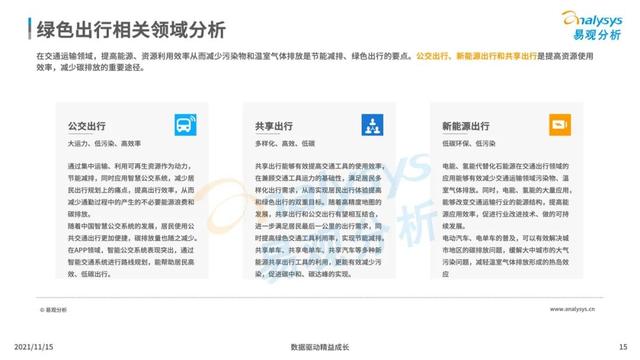Click the footer slogan 数据驱动精益成长
Image resolution: width=640 pixels, height=360 pixels.
coord(320,347)
